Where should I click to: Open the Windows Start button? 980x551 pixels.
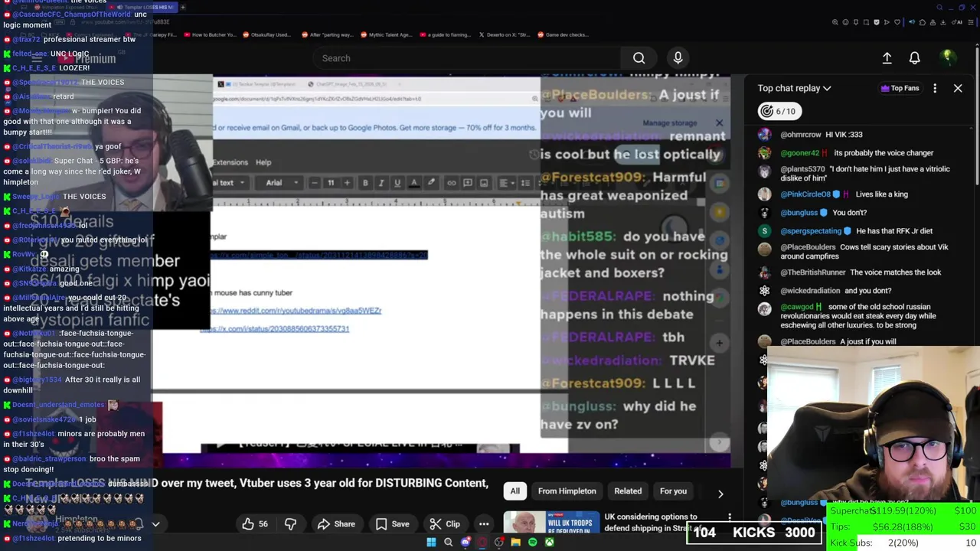[431, 543]
